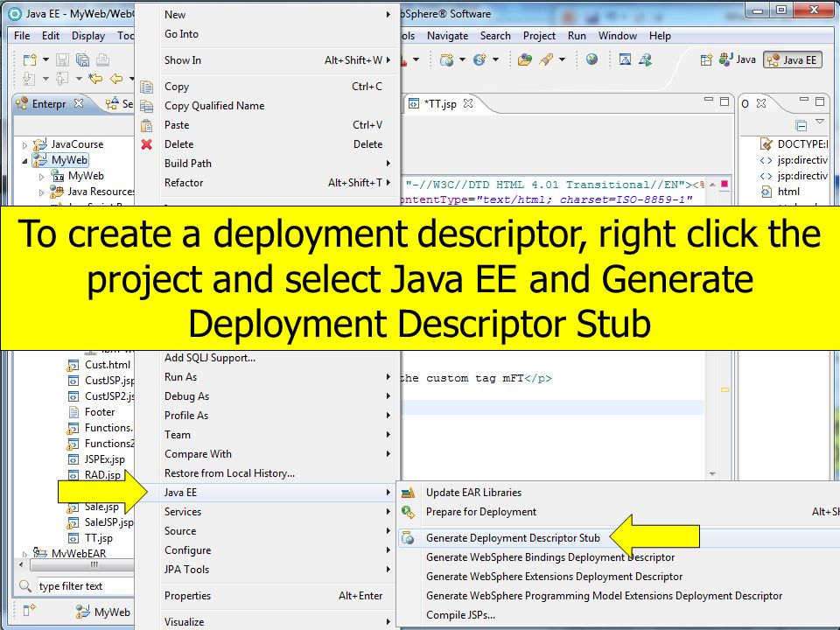This screenshot has height=630, width=840.
Task: Choose Properties from the context menu
Action: [267, 596]
